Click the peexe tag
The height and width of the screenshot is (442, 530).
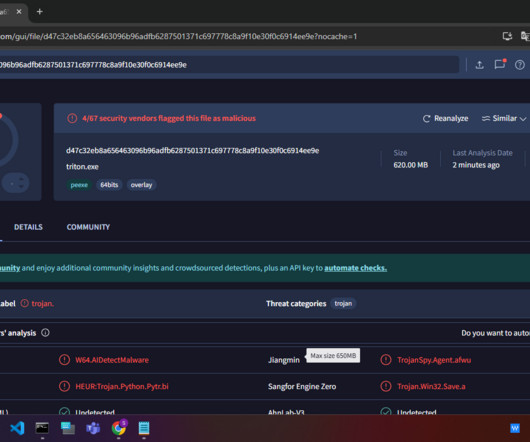coord(79,185)
